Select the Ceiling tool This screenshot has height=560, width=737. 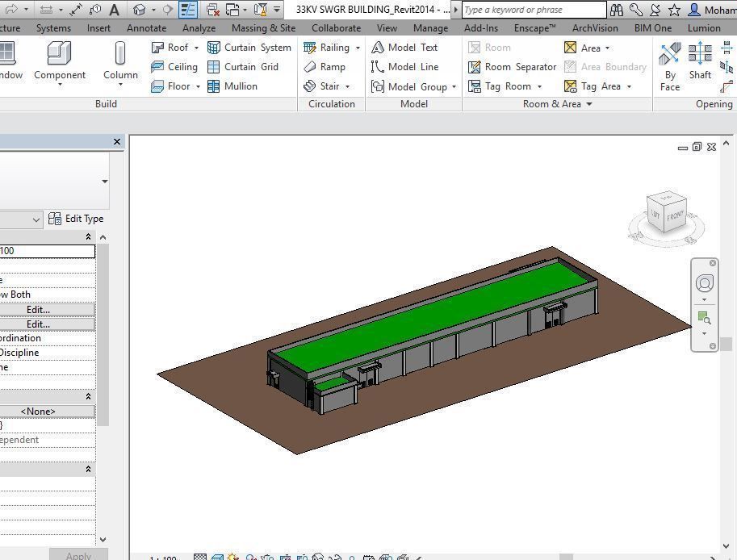pyautogui.click(x=174, y=67)
